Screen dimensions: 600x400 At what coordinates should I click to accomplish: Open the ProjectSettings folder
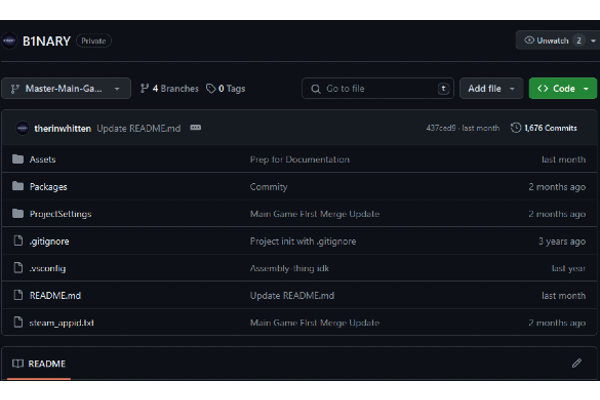[60, 214]
